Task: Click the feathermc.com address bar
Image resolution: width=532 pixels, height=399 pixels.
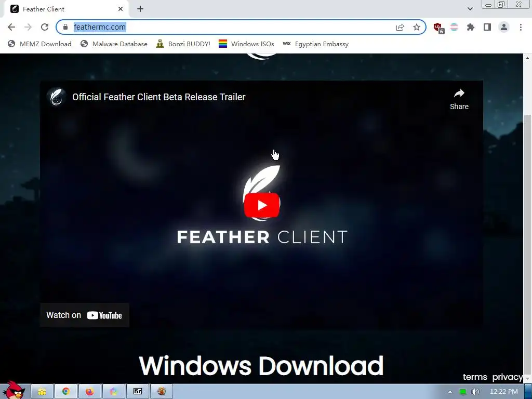Action: point(241,27)
